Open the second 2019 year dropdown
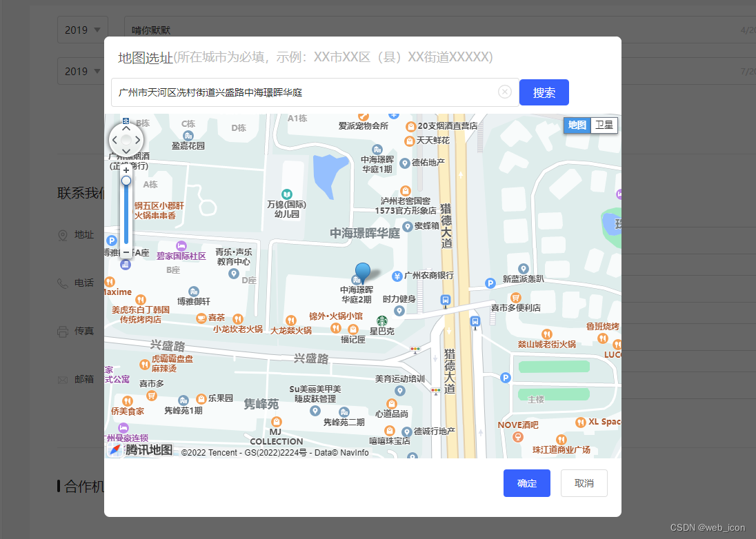This screenshot has height=539, width=756. click(x=83, y=71)
